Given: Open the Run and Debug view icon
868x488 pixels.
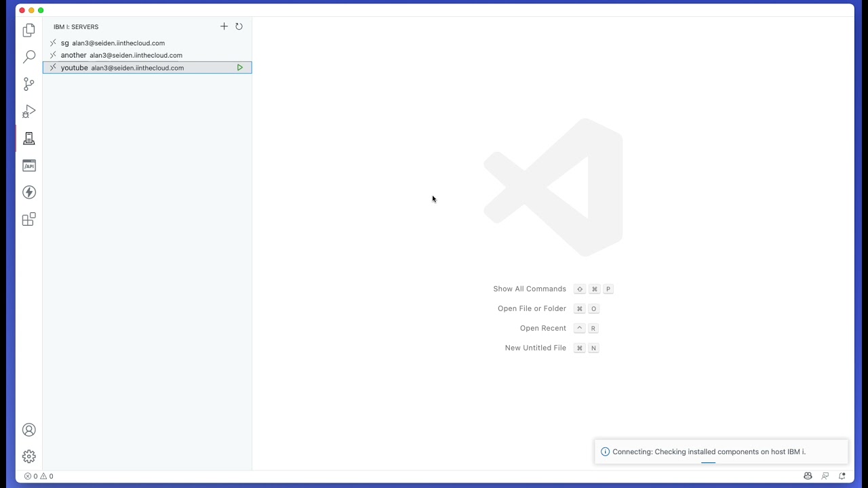Looking at the screenshot, I should tap(29, 111).
